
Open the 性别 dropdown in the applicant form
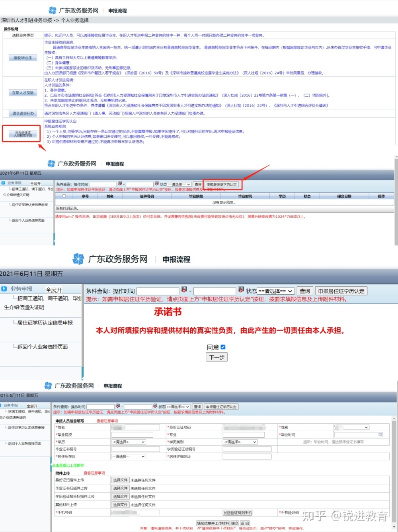coord(352,427)
